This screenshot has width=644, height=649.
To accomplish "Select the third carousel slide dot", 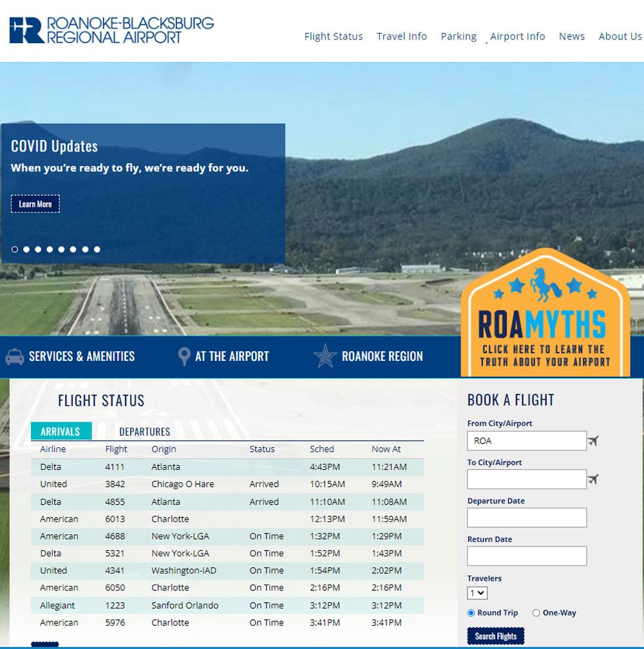I will click(x=38, y=249).
